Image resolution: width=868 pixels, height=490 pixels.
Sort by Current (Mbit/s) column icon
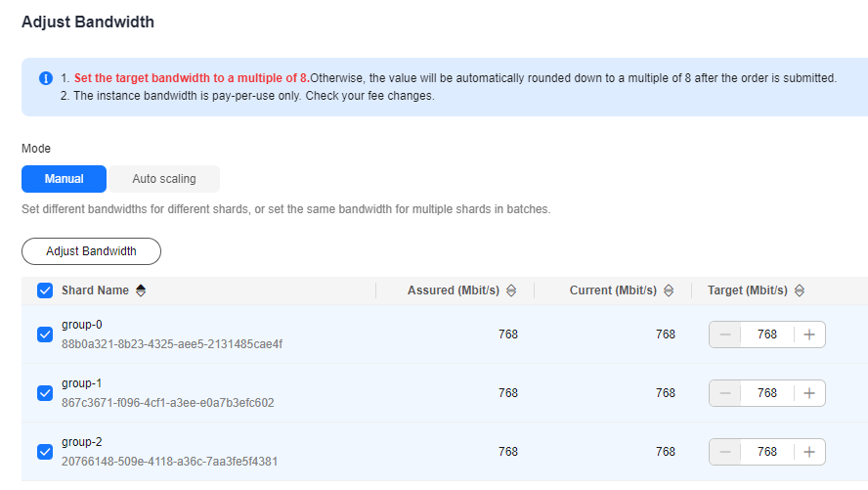tap(669, 290)
